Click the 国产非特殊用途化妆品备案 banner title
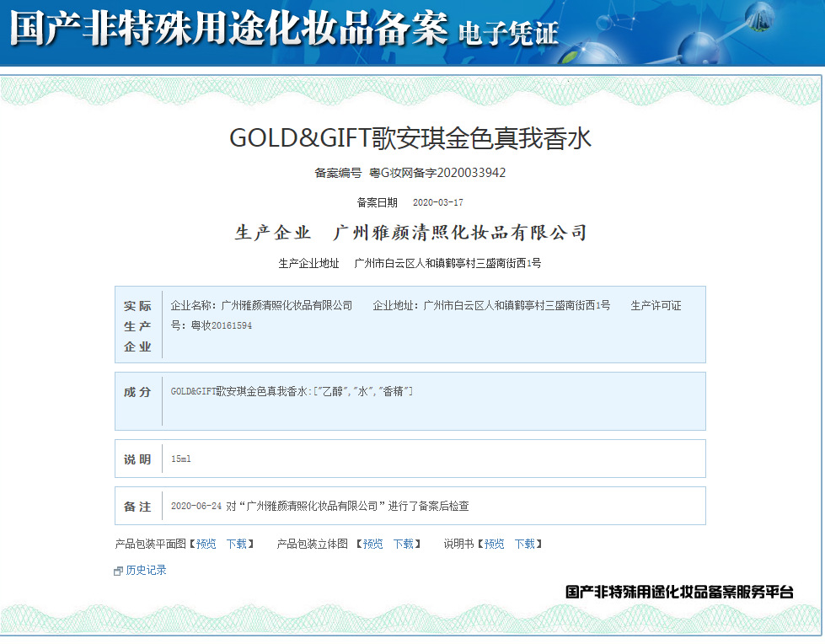The height and width of the screenshot is (644, 825). click(229, 29)
